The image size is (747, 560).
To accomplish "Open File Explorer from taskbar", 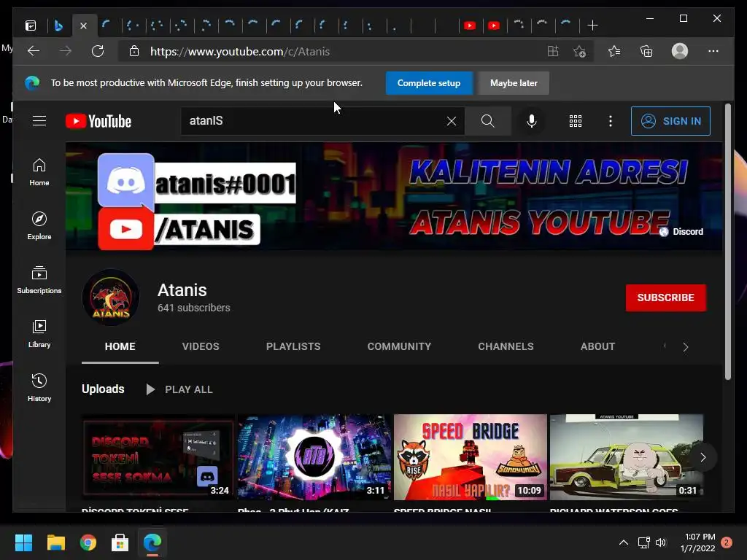I will click(55, 542).
